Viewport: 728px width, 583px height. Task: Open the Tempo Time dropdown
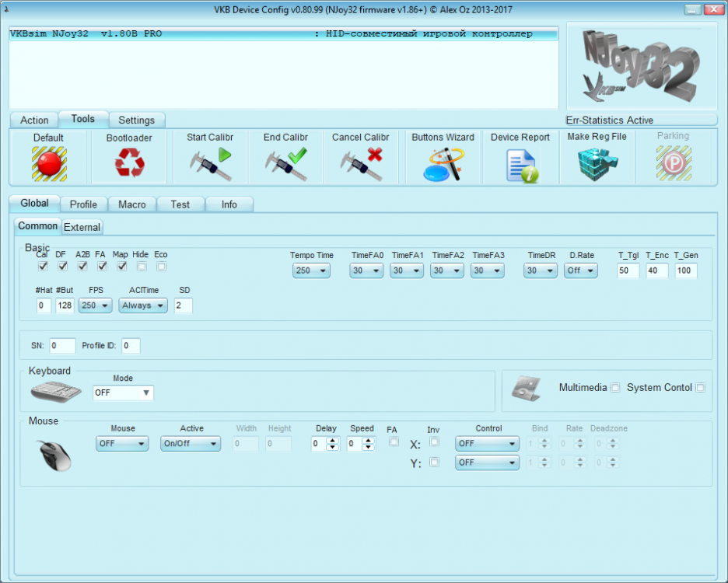point(311,271)
